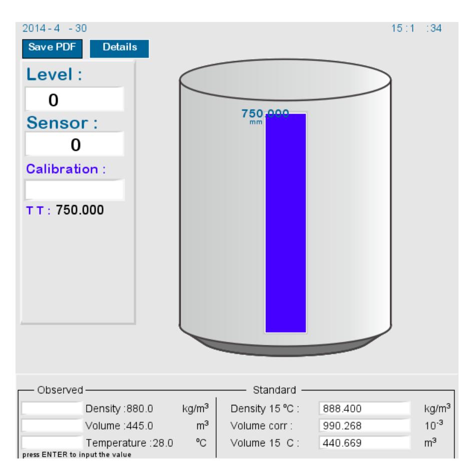Open the Details view
The width and height of the screenshot is (474, 476).
tap(119, 49)
